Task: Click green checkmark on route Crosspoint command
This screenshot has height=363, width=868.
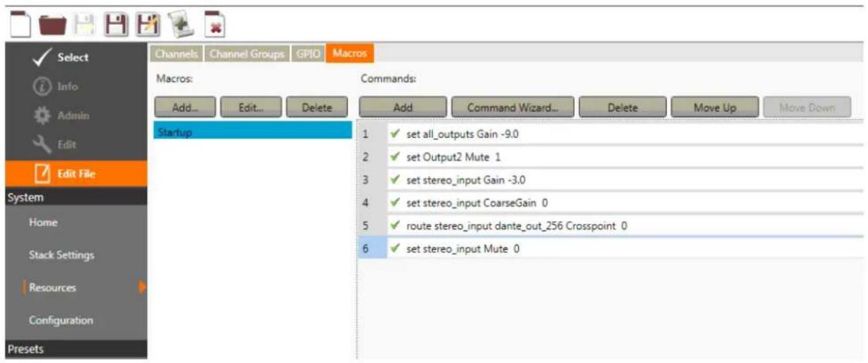Action: [x=396, y=225]
